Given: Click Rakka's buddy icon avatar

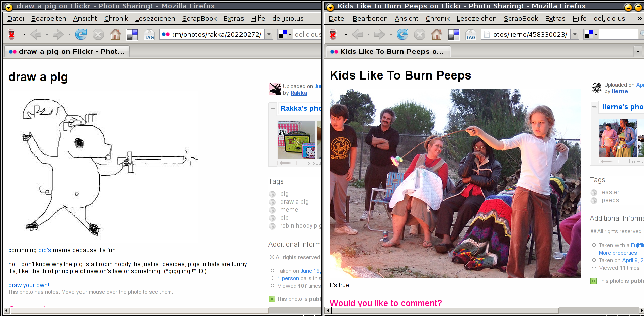Looking at the screenshot, I should pos(275,89).
